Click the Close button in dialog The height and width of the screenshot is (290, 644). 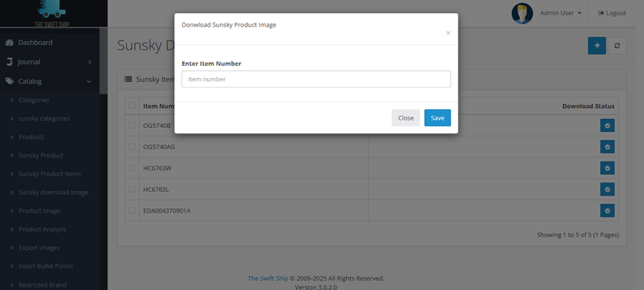click(x=406, y=118)
